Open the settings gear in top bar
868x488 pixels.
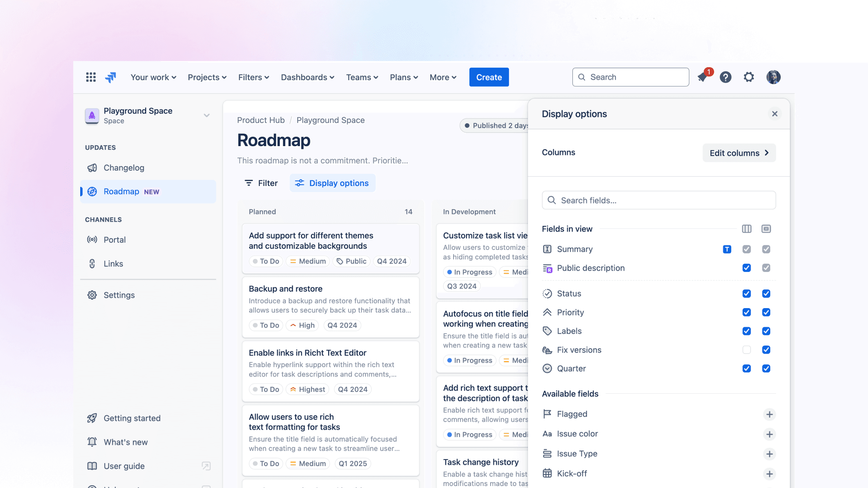click(749, 77)
